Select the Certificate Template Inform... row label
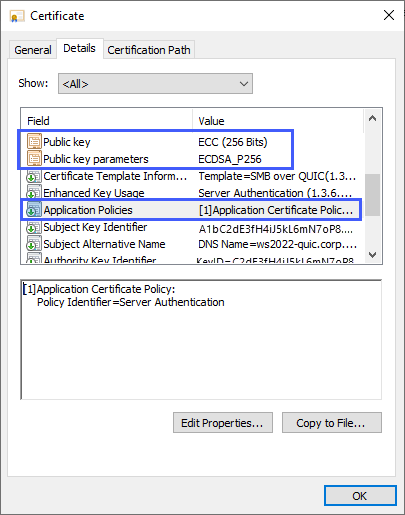Viewport: 405px width, 515px height. pyautogui.click(x=115, y=176)
